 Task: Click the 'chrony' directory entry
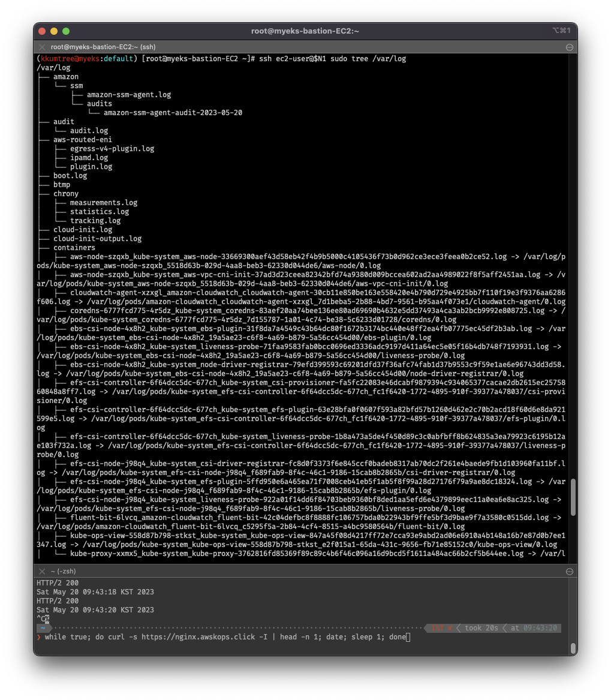click(65, 194)
